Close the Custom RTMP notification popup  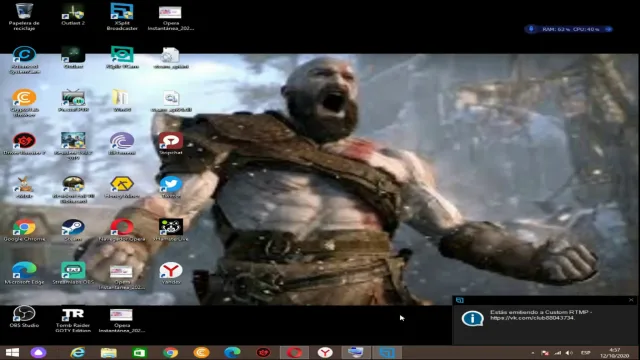click(631, 300)
